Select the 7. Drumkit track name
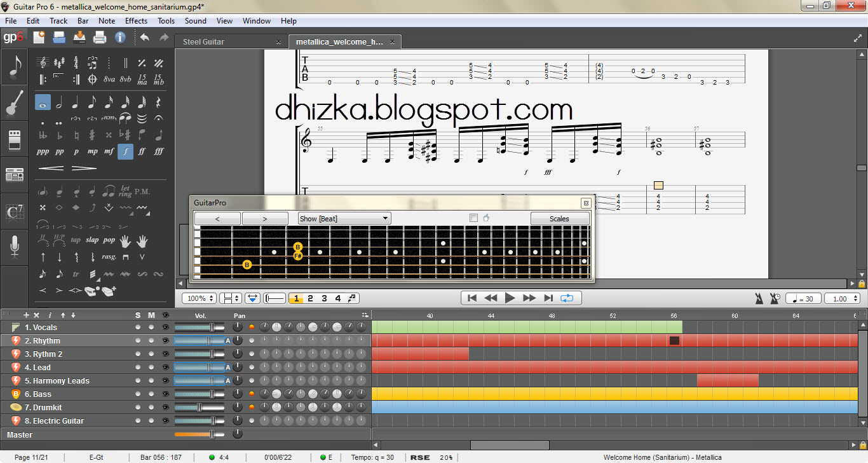 [43, 407]
